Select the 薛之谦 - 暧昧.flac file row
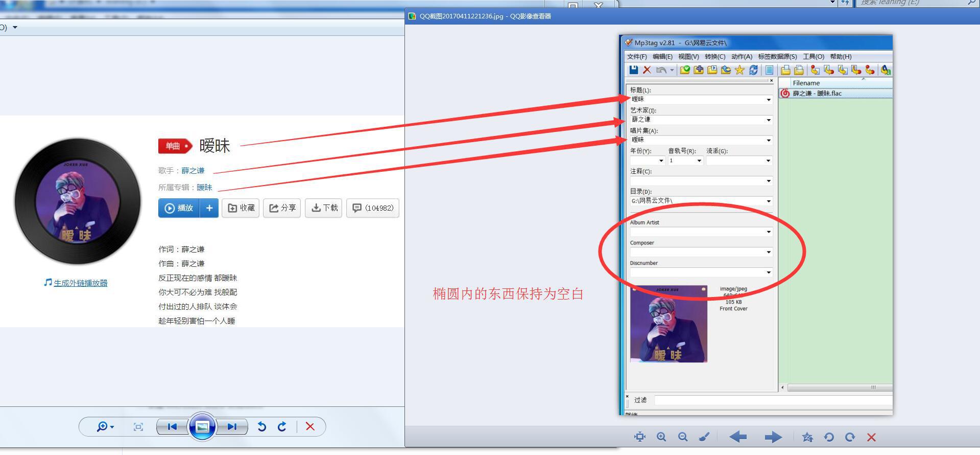The width and height of the screenshot is (980, 455). pyautogui.click(x=835, y=93)
